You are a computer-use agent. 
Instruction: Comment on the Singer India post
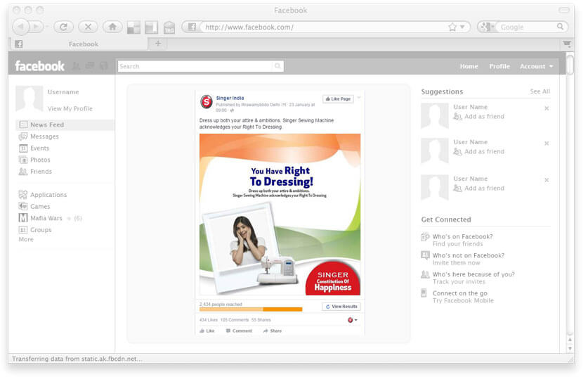[239, 331]
